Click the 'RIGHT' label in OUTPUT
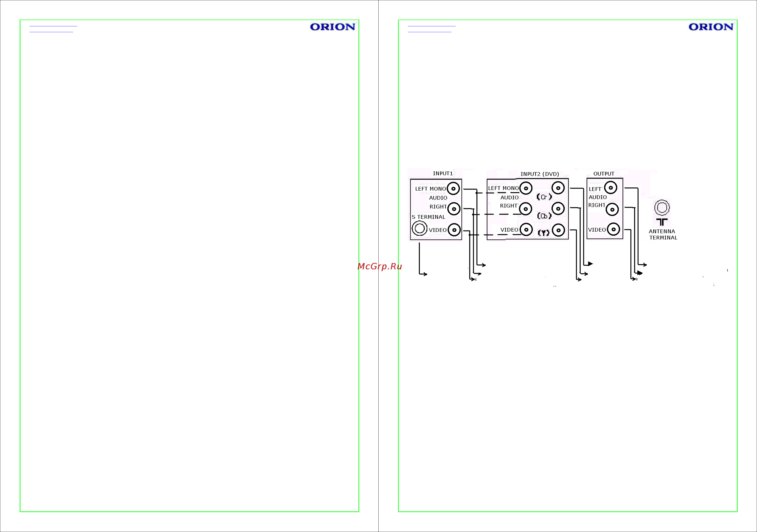 click(x=597, y=205)
